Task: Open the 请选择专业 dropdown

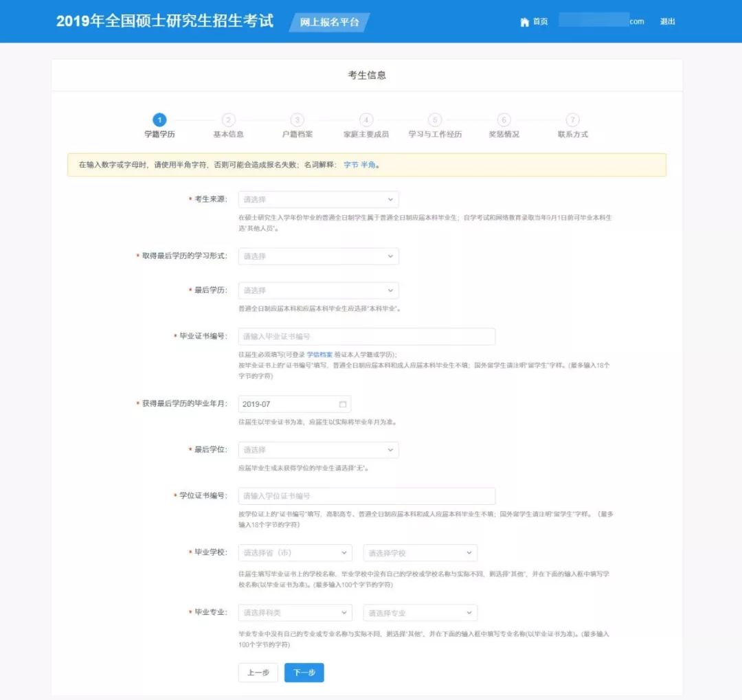Action: [420, 613]
